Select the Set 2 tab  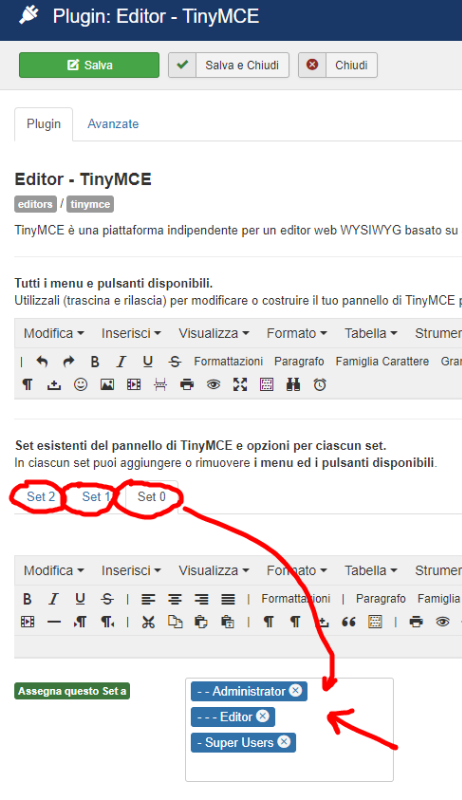[x=41, y=496]
